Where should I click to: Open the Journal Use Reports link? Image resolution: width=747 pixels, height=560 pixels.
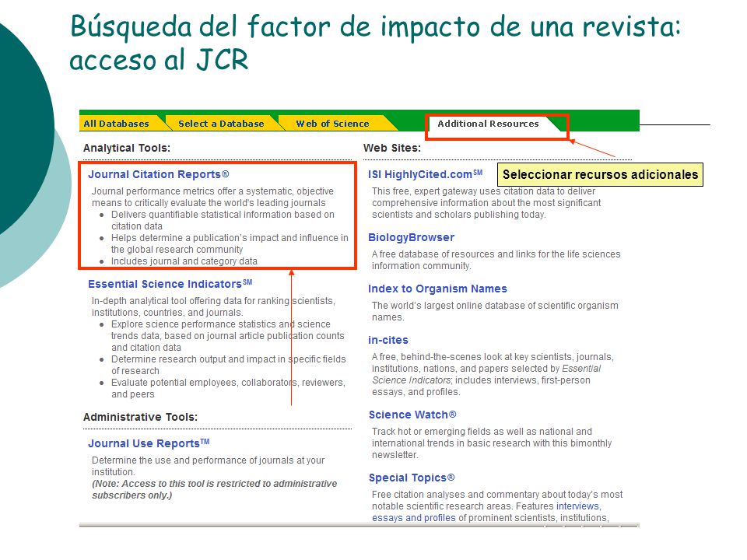click(x=149, y=443)
